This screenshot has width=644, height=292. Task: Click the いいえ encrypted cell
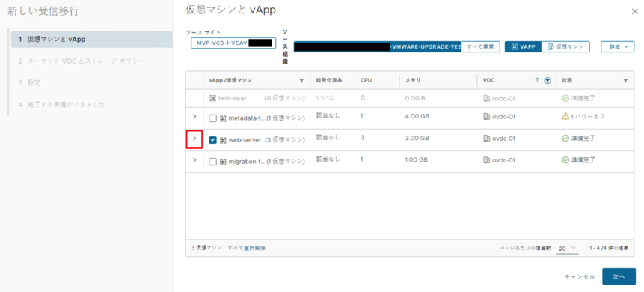tap(325, 98)
